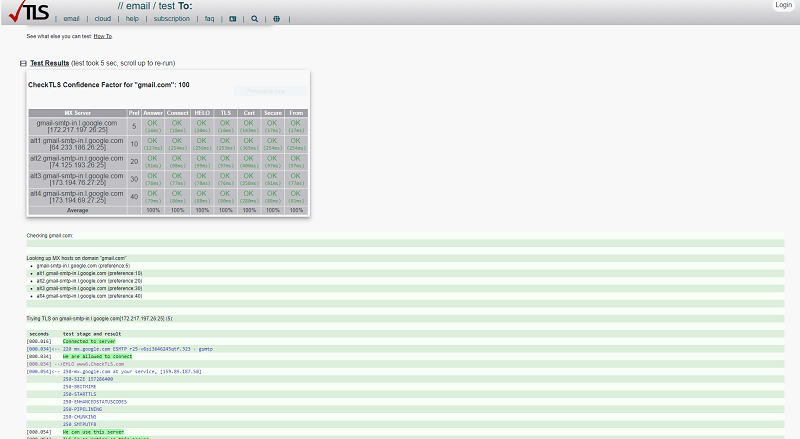Click the MX Server column header
Viewport: 800px width, 439px height.
click(77, 112)
